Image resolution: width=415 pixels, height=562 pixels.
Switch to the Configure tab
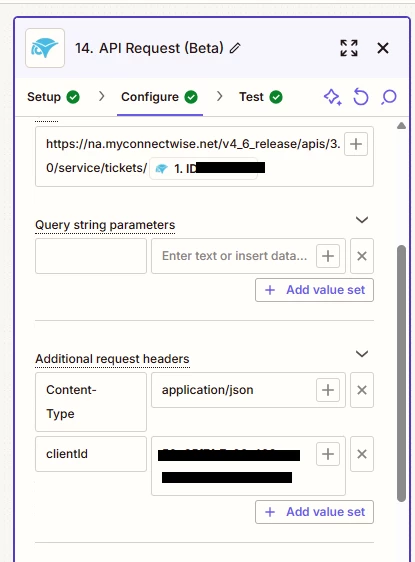pyautogui.click(x=159, y=97)
